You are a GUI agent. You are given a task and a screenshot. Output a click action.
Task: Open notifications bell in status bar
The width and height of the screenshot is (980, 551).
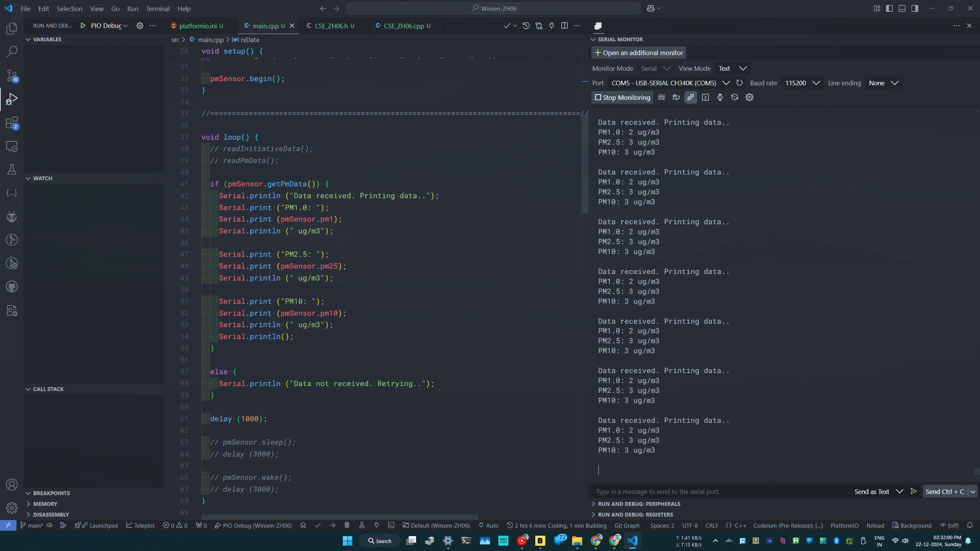[x=970, y=525]
